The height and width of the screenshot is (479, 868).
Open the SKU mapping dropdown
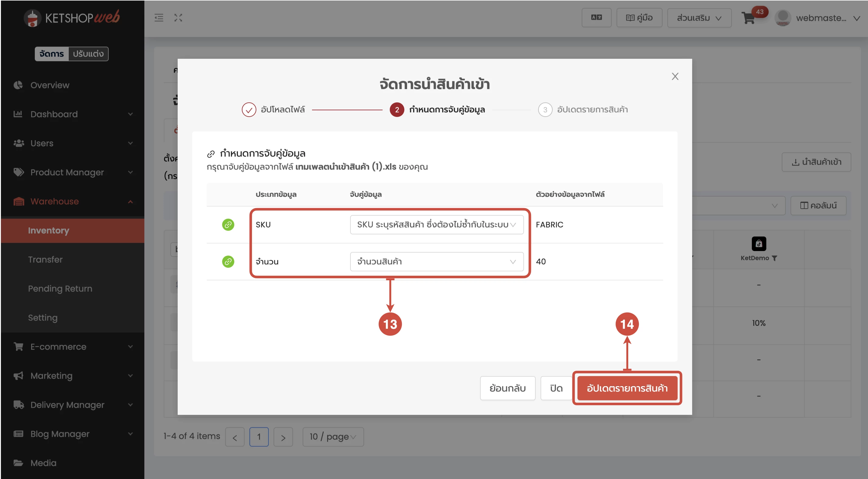(x=436, y=225)
